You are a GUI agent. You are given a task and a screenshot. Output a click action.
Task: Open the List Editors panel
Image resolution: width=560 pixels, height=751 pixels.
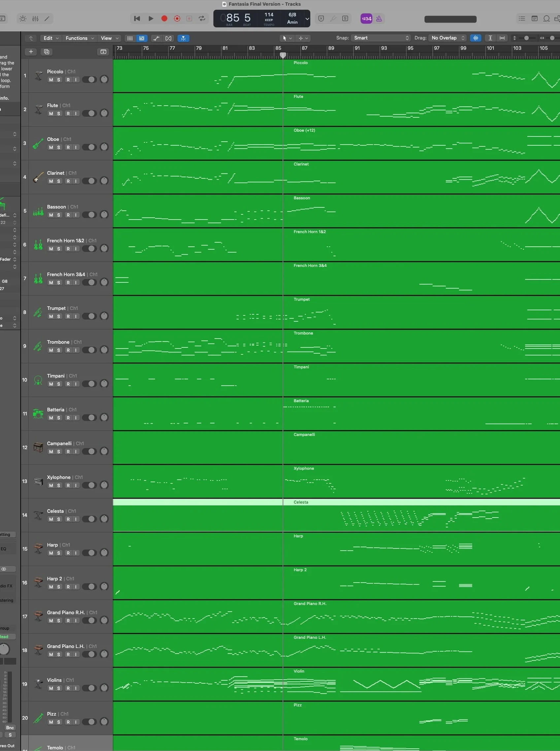pos(522,18)
